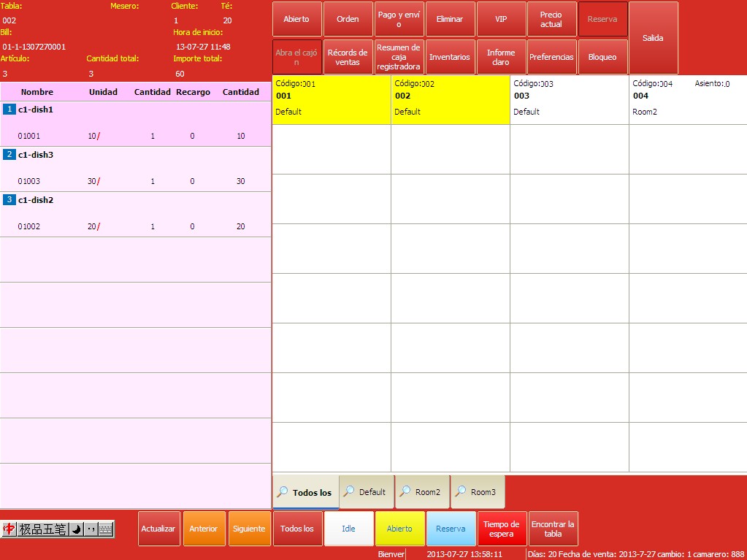This screenshot has width=747, height=560.
Task: Click the red Chinese input mode icon
Action: [x=9, y=529]
